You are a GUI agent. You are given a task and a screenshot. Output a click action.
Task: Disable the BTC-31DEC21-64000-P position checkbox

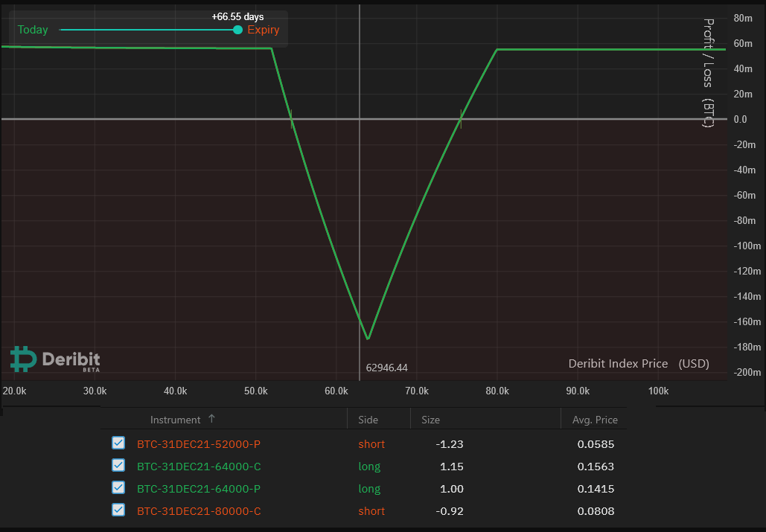click(x=118, y=488)
